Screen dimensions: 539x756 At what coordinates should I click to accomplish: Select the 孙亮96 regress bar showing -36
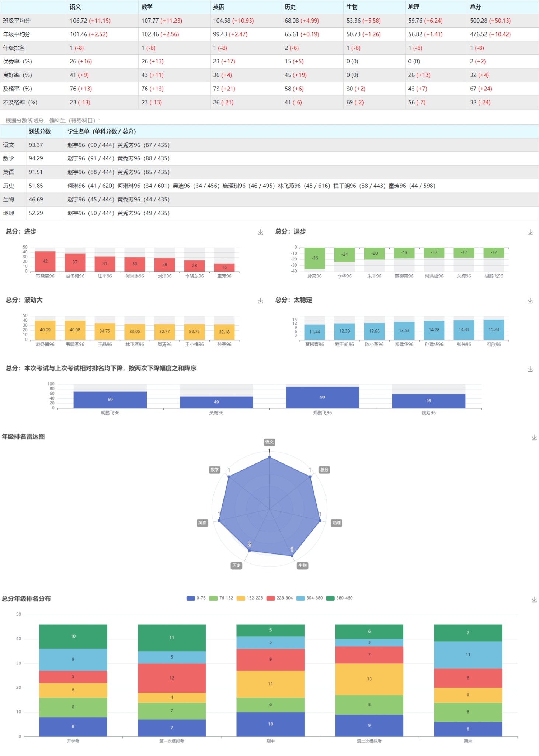tap(314, 258)
